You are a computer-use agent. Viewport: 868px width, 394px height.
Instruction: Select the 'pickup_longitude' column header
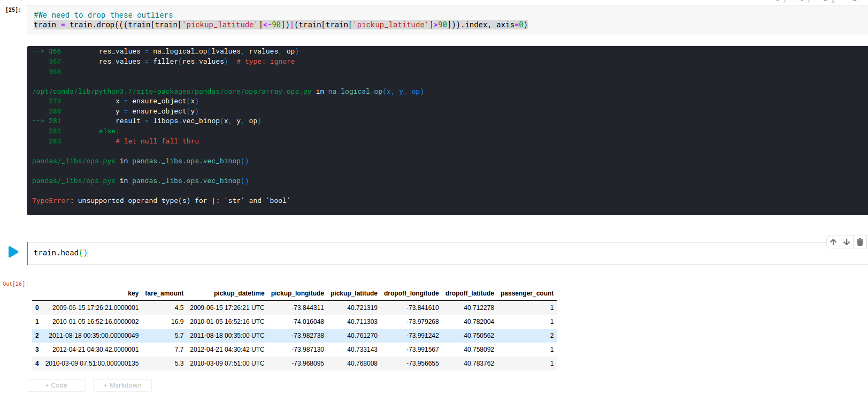tap(297, 293)
